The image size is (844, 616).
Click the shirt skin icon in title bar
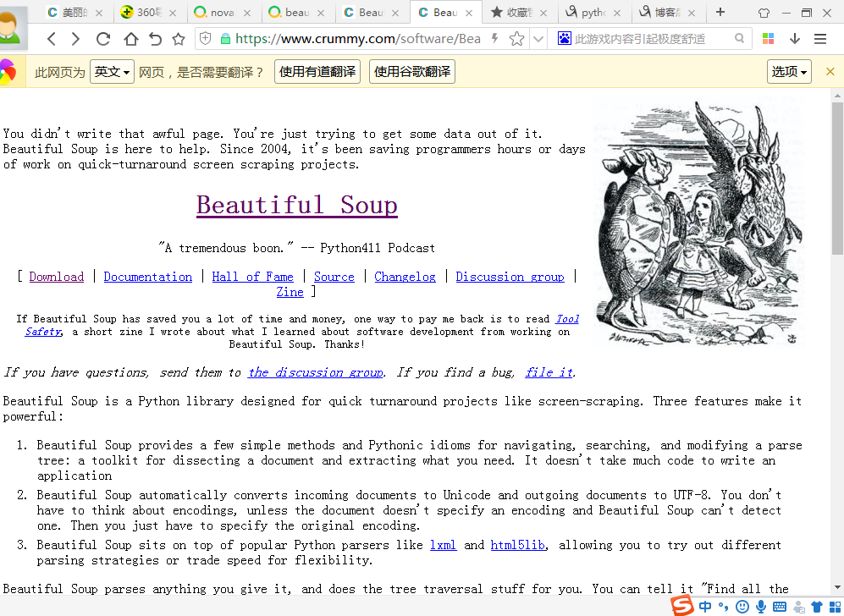pyautogui.click(x=764, y=13)
